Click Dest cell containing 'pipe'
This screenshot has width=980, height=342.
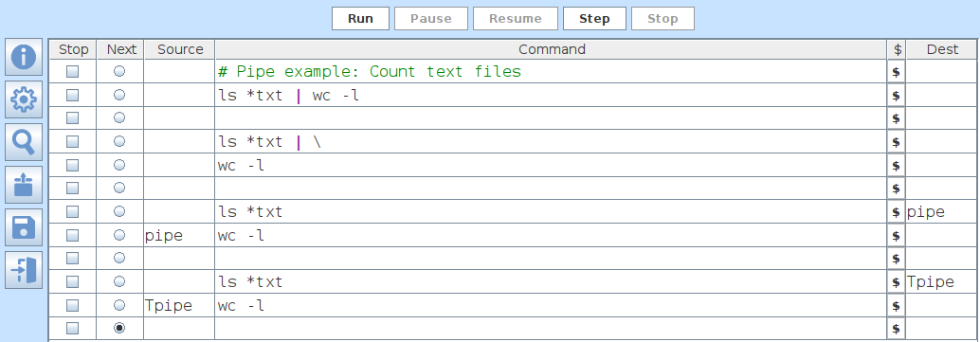click(x=942, y=212)
